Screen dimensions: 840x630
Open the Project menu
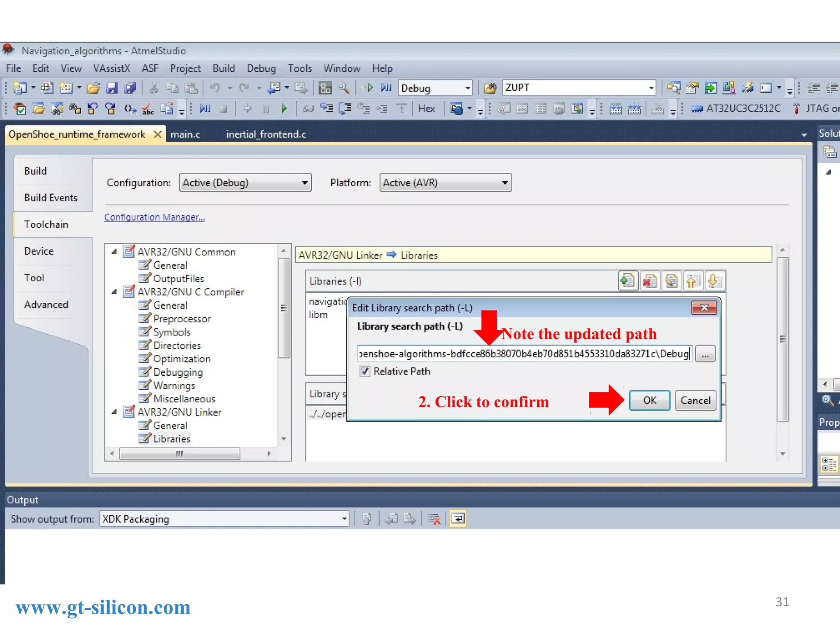[185, 68]
